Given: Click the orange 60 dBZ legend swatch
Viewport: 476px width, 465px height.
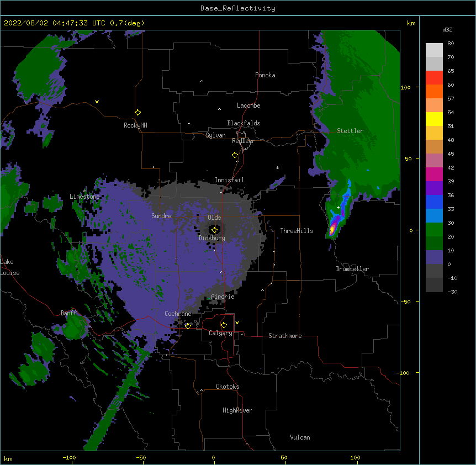Looking at the screenshot, I should (x=434, y=91).
